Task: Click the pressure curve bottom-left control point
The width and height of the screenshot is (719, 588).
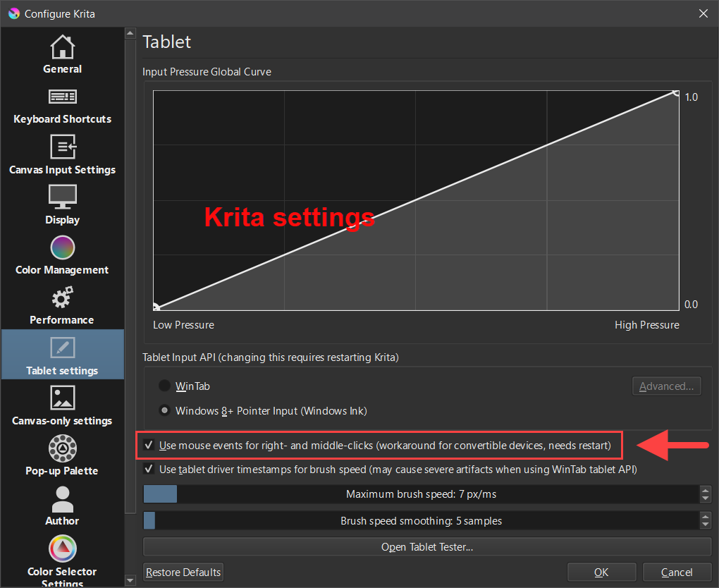Action: [x=156, y=307]
